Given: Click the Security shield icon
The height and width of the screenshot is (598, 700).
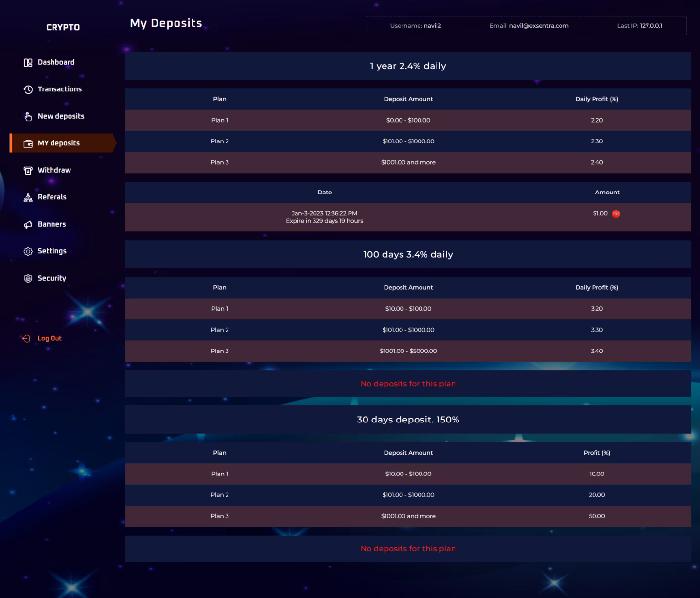Looking at the screenshot, I should (x=28, y=278).
